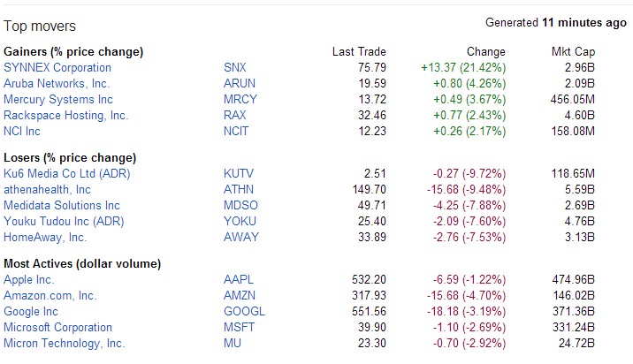Open the Micron Technology, Inc. link
Image resolution: width=633 pixels, height=364 pixels.
65,344
